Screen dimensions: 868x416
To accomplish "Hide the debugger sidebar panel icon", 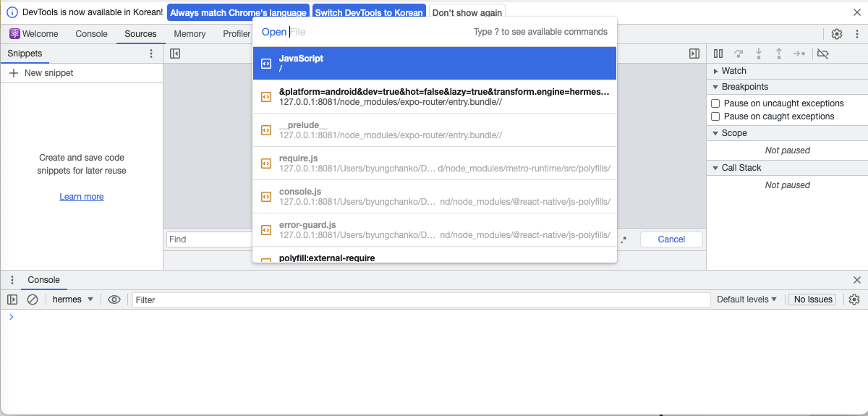I will pos(694,54).
